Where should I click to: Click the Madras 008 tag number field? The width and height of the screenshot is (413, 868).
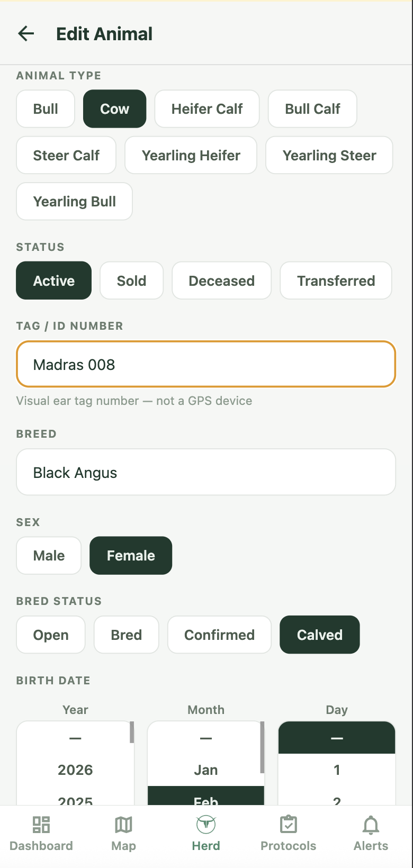tap(205, 364)
